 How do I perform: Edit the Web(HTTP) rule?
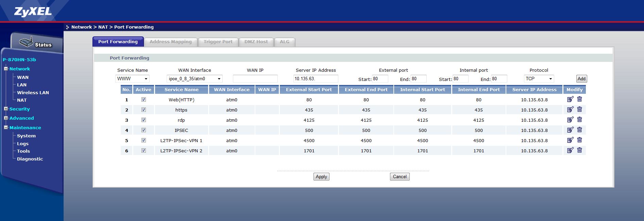(570, 99)
